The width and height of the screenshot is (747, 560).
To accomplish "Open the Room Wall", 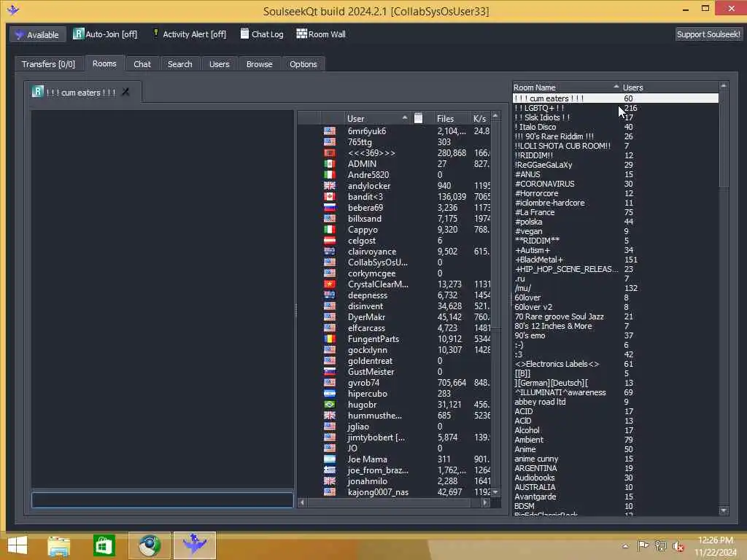I will [x=321, y=34].
